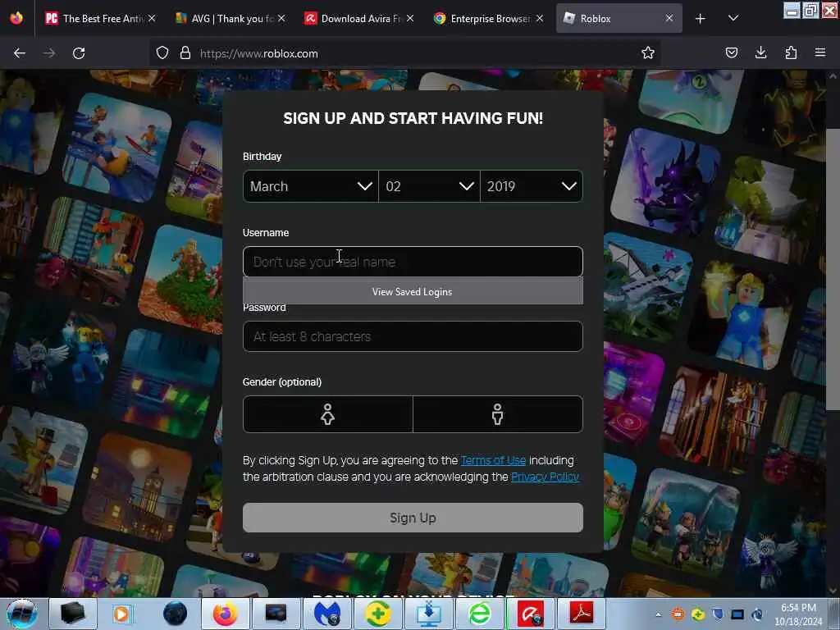Click the Firefox View icon in tab bar
Image resolution: width=840 pixels, height=630 pixels.
coord(16,19)
